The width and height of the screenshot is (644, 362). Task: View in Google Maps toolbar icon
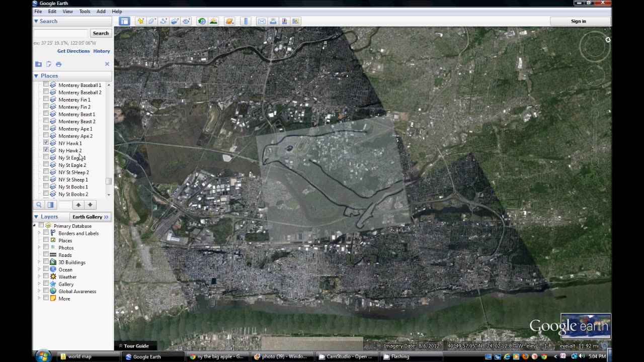point(296,21)
